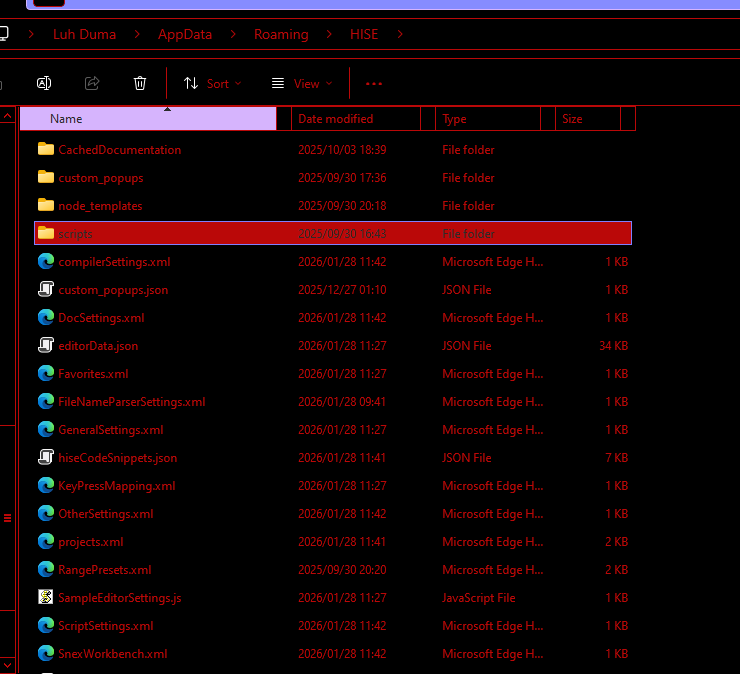740x674 pixels.
Task: Select file name editorData.json
Action: (98, 346)
